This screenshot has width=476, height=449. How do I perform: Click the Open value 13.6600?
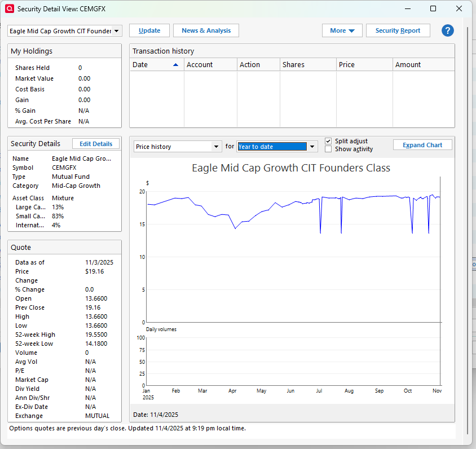point(96,298)
